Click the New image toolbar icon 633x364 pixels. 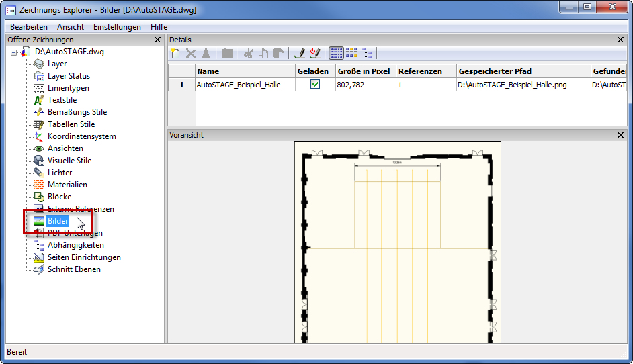(176, 53)
